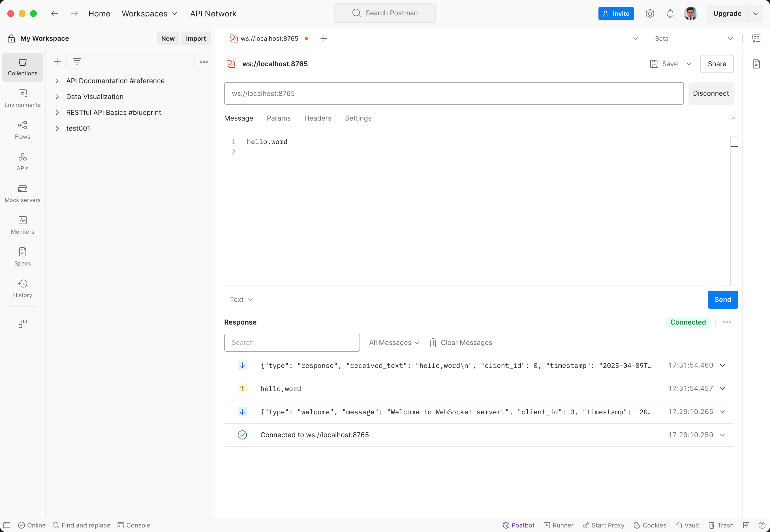Viewport: 770px width, 532px height.
Task: Click the response message search field
Action: [292, 342]
